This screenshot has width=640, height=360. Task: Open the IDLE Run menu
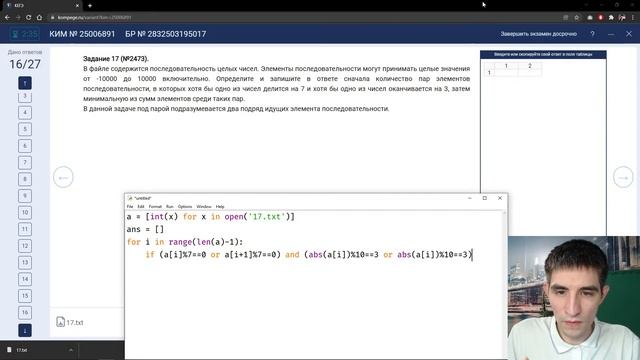[x=170, y=207]
